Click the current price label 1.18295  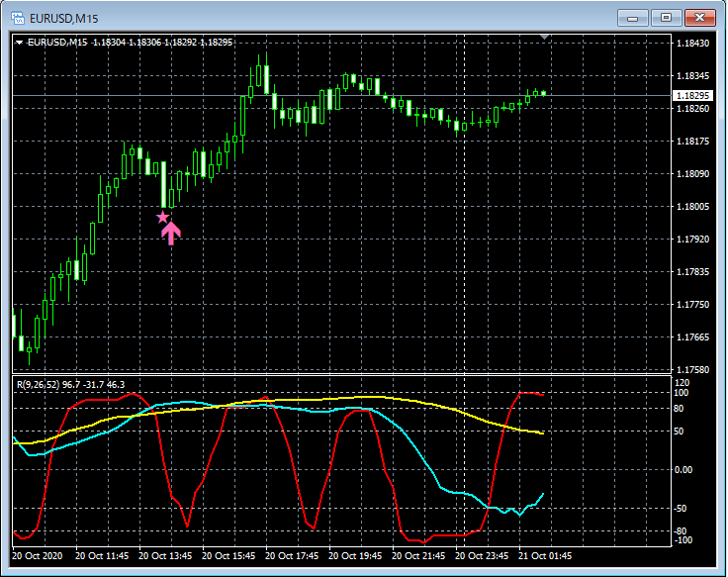click(x=692, y=95)
